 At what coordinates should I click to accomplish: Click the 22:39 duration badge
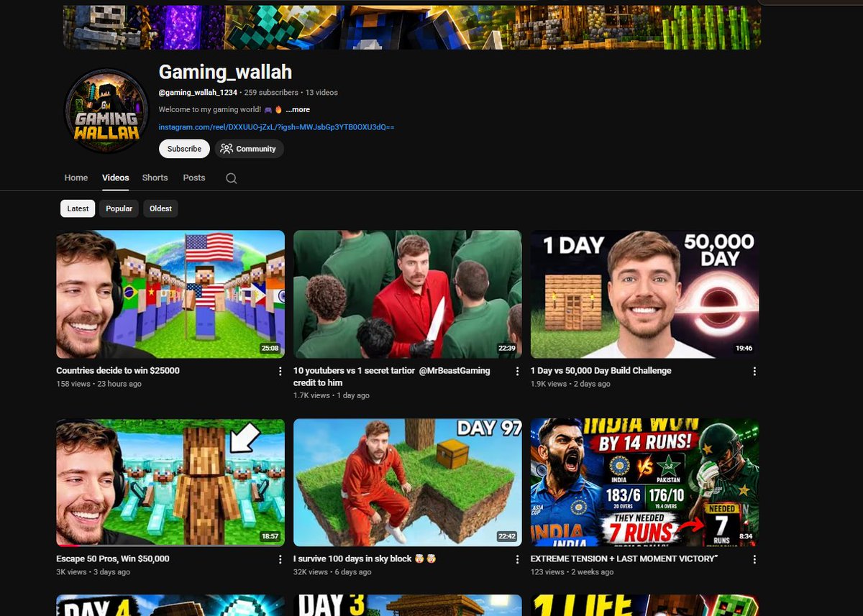tap(508, 349)
